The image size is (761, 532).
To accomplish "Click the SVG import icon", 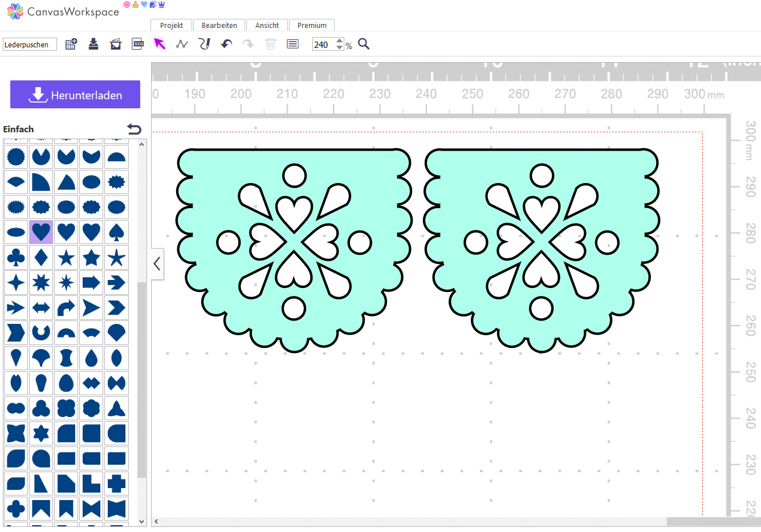I will tap(138, 44).
